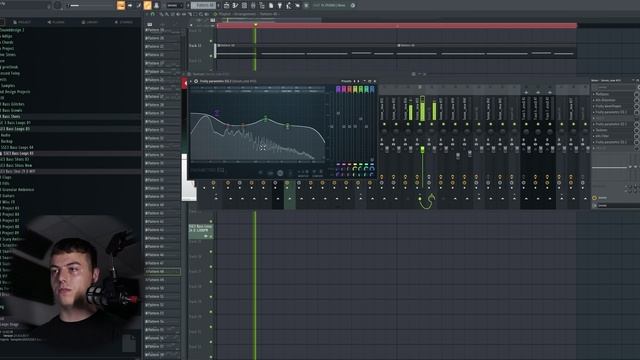Open the Bass Glitches folder in browser
Viewport: 640px width, 360px height.
coord(13,104)
